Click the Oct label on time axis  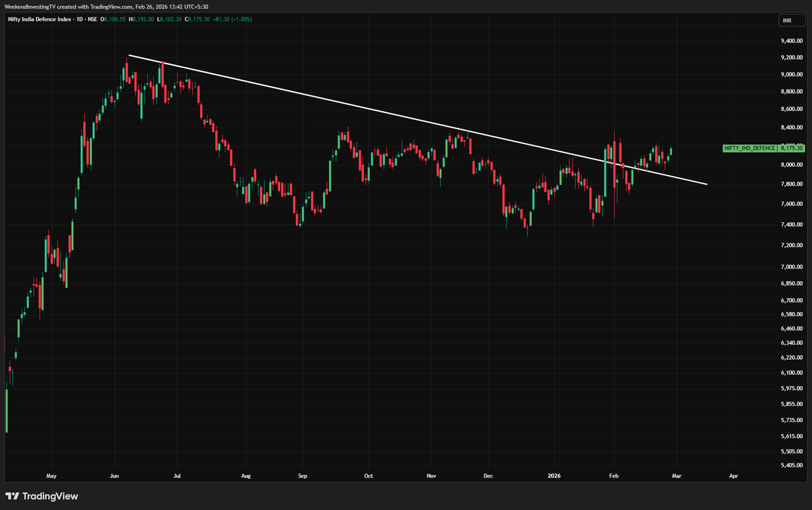[x=368, y=476]
